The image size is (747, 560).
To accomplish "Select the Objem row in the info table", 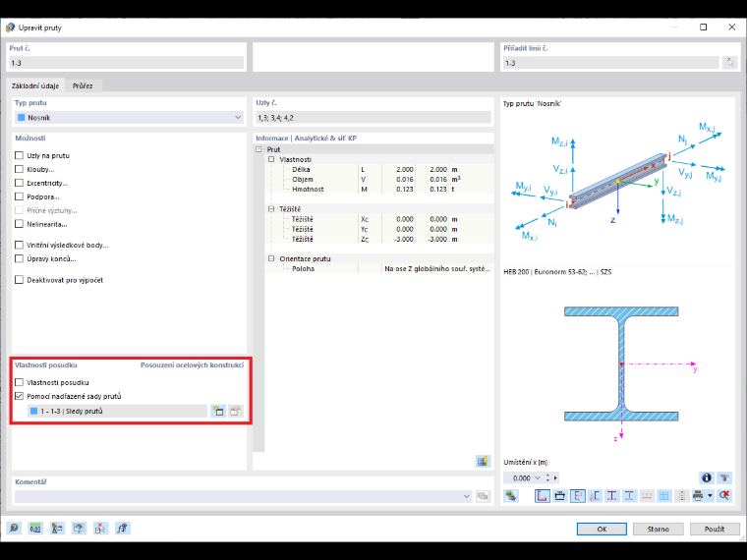I will pyautogui.click(x=378, y=180).
